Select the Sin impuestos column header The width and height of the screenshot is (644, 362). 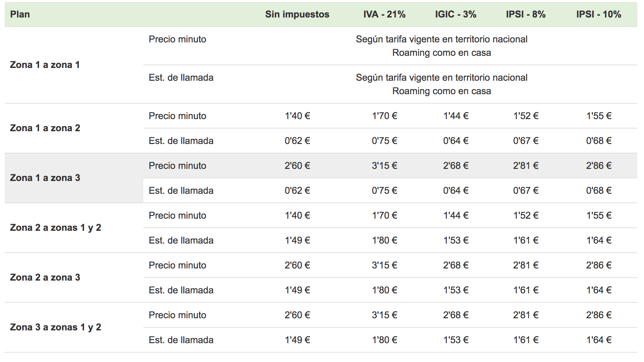[x=297, y=14]
